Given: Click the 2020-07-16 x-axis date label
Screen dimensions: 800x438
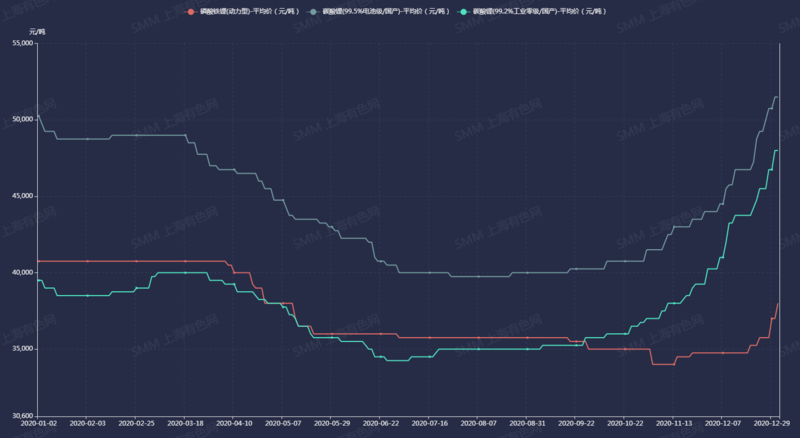Looking at the screenshot, I should [429, 425].
